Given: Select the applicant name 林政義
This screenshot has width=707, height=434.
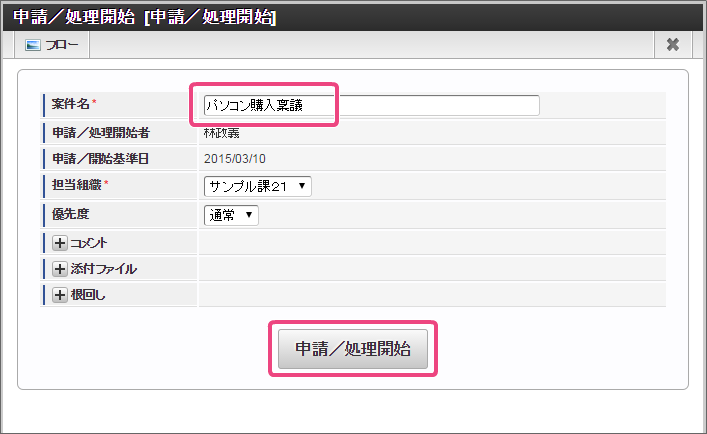Looking at the screenshot, I should [221, 131].
